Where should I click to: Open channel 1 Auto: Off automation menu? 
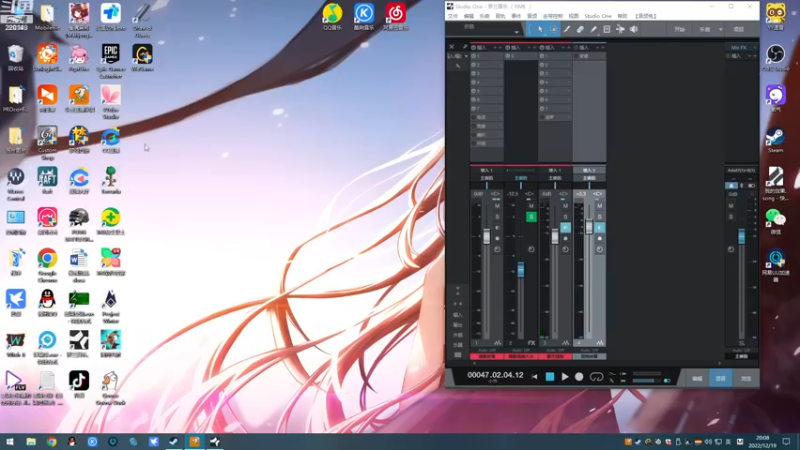487,351
